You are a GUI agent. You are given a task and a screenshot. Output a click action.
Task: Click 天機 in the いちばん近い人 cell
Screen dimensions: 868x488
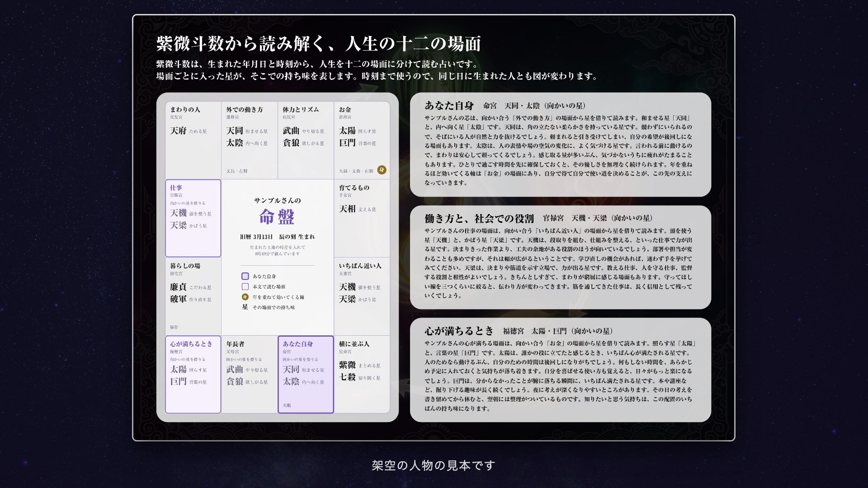[347, 287]
